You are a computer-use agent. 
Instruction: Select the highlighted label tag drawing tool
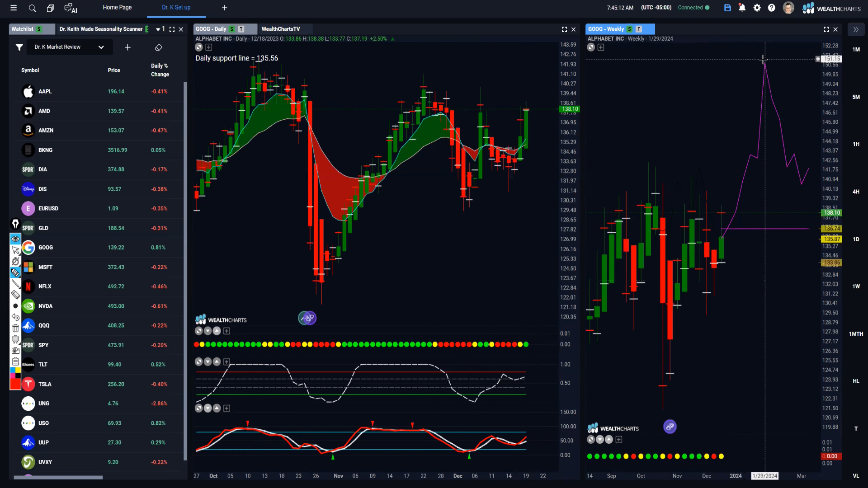(x=15, y=272)
